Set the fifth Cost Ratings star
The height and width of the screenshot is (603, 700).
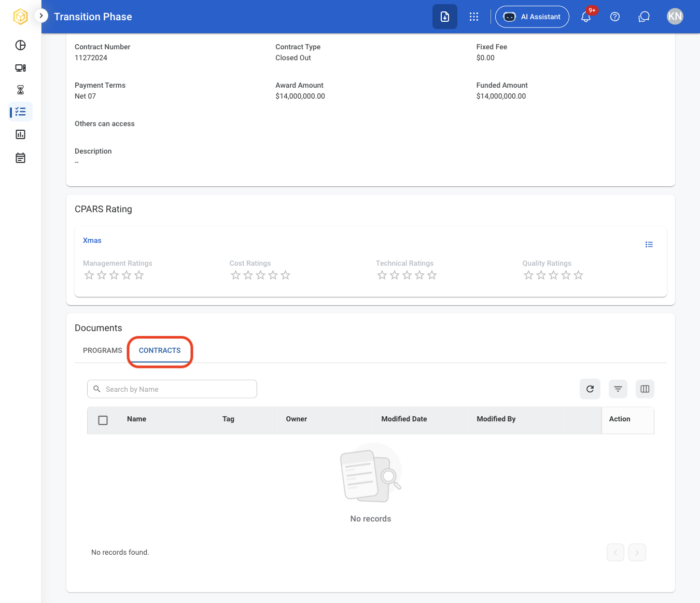click(x=286, y=275)
